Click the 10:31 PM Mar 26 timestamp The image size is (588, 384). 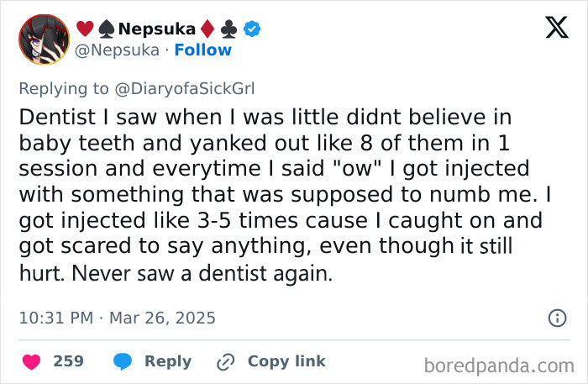tap(117, 318)
